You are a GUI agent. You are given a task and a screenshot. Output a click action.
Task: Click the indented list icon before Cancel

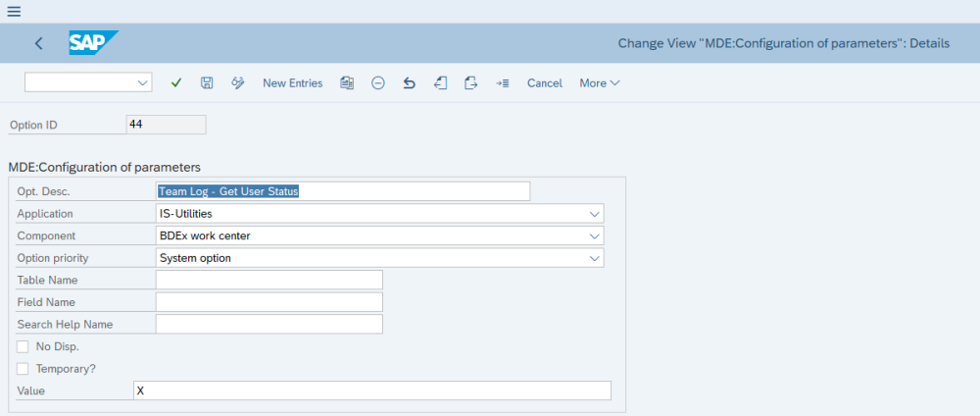[x=503, y=83]
